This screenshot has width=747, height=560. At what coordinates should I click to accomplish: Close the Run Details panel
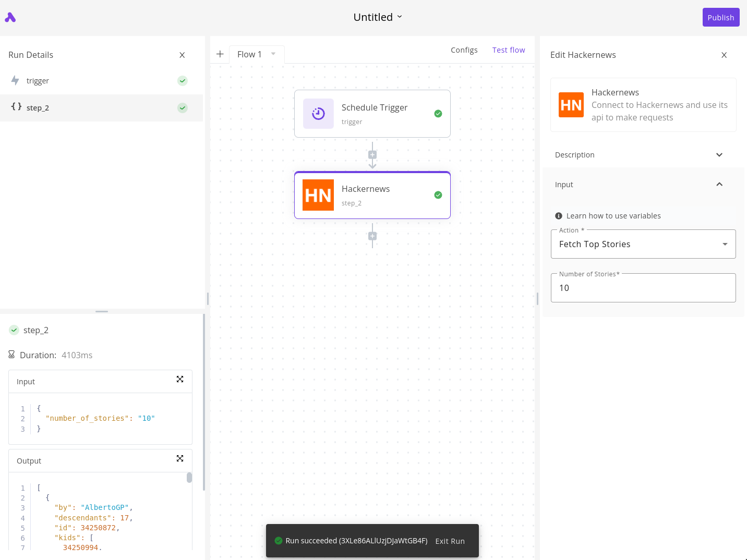[x=182, y=55]
